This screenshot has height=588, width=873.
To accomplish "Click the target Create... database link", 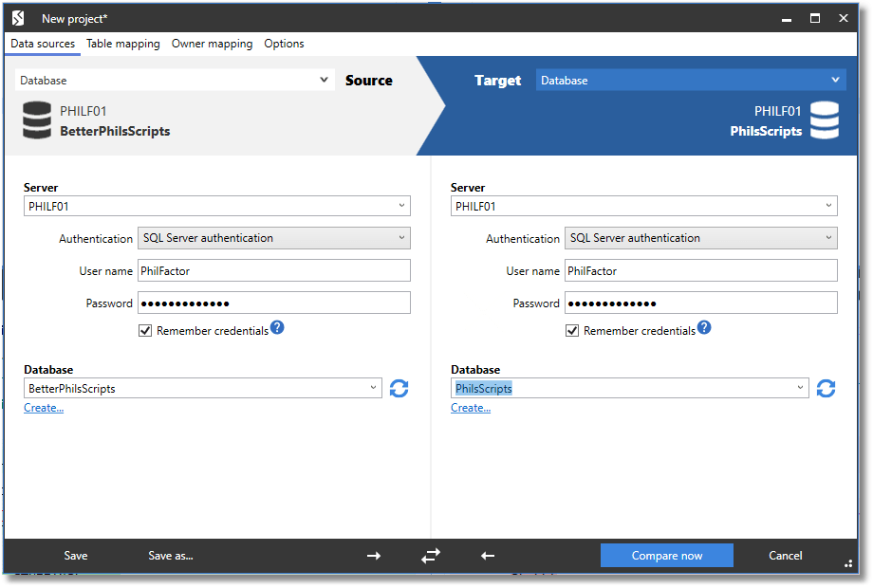I will point(471,408).
